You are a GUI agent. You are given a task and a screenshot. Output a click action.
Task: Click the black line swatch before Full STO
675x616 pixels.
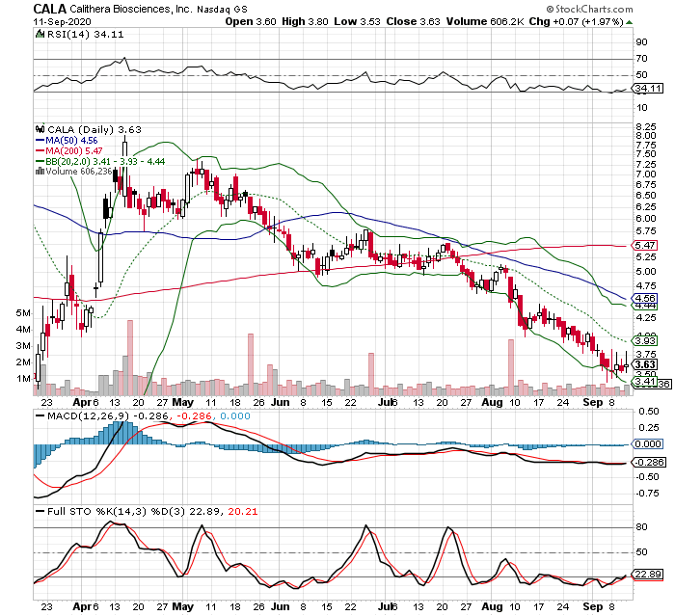click(x=40, y=511)
